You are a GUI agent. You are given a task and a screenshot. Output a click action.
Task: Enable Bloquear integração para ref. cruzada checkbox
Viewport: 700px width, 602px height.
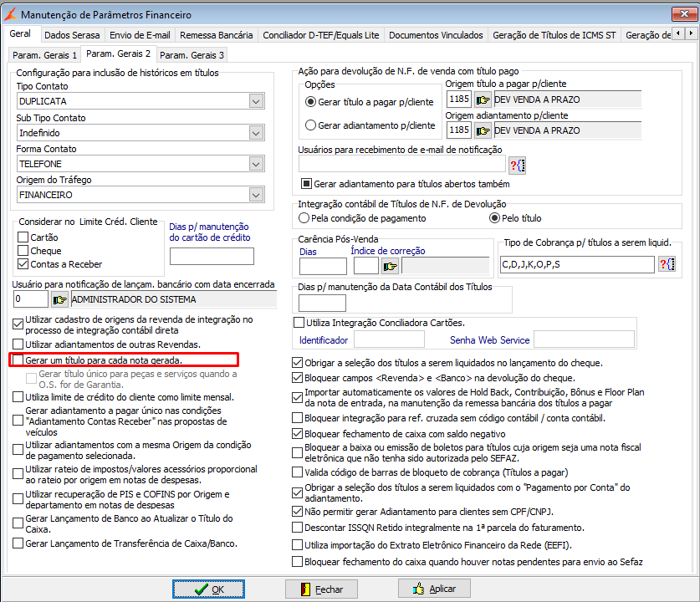(x=298, y=418)
